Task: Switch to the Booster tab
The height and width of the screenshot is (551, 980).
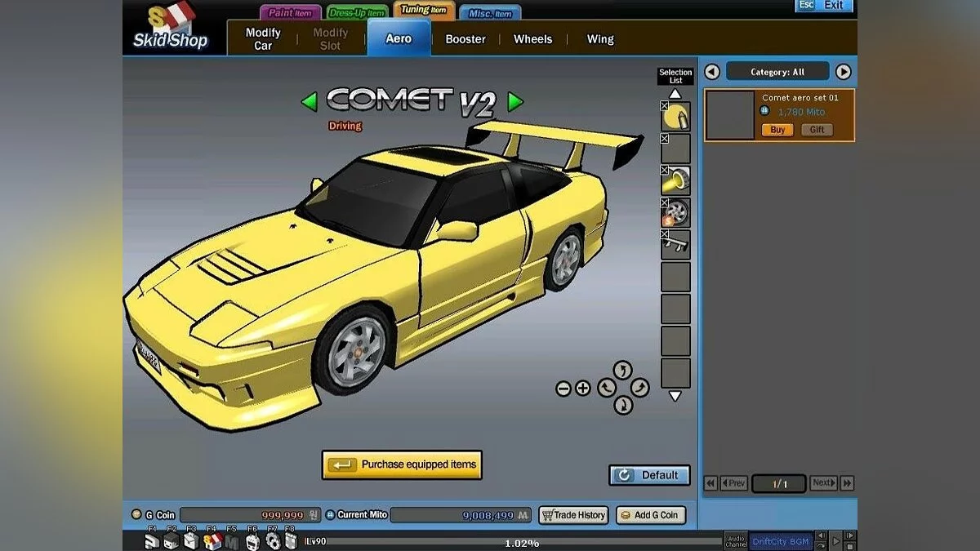Action: point(465,38)
